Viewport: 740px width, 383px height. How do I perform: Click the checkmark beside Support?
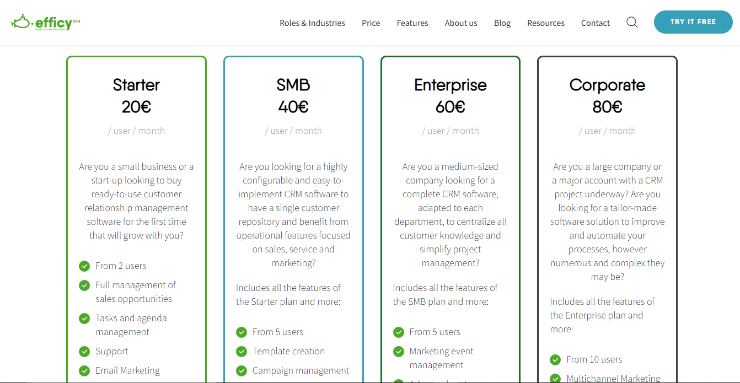tap(84, 351)
